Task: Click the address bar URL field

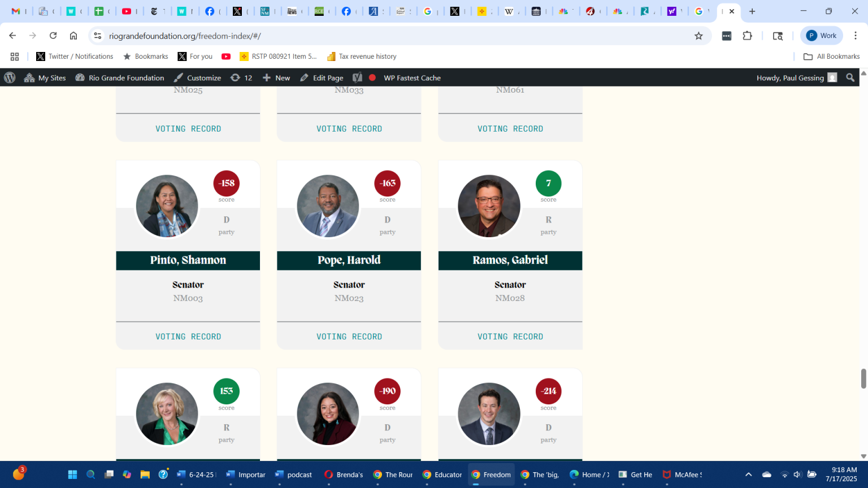Action: (396, 36)
